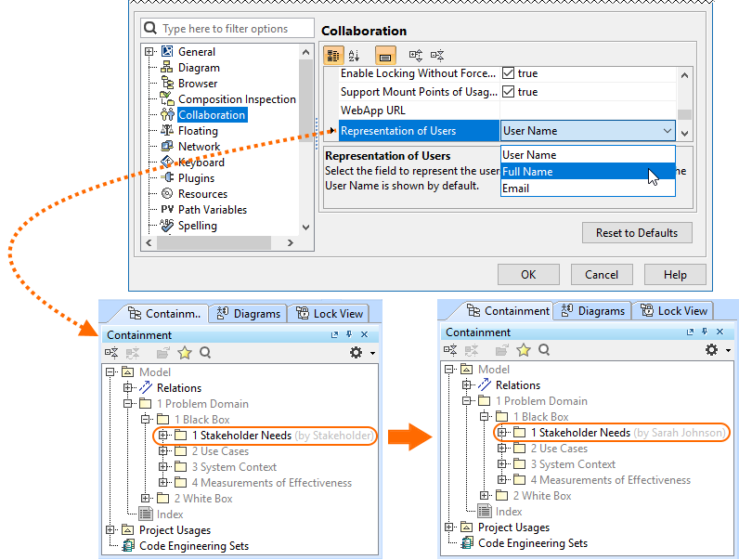
Task: Click the options tree horizontal scrollbar
Action: pyautogui.click(x=214, y=242)
